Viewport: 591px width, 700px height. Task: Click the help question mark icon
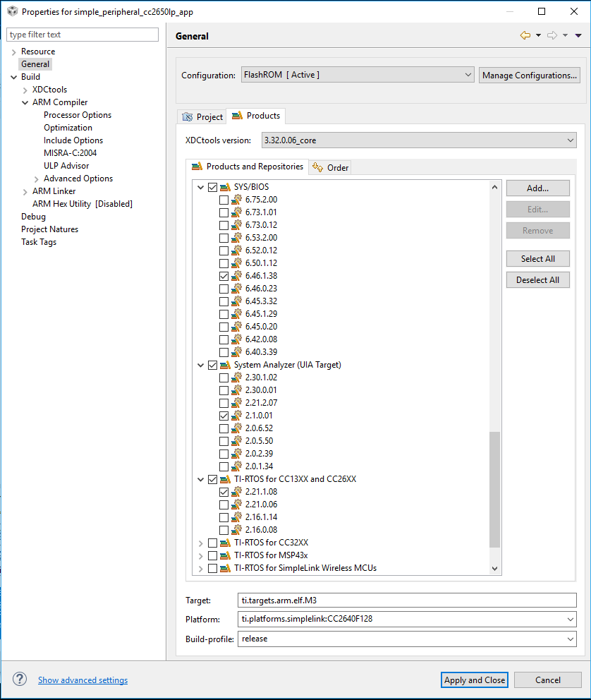coord(20,679)
